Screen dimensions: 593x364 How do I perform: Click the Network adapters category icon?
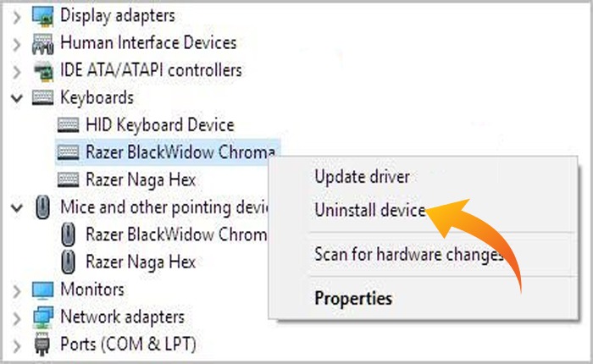pos(42,317)
